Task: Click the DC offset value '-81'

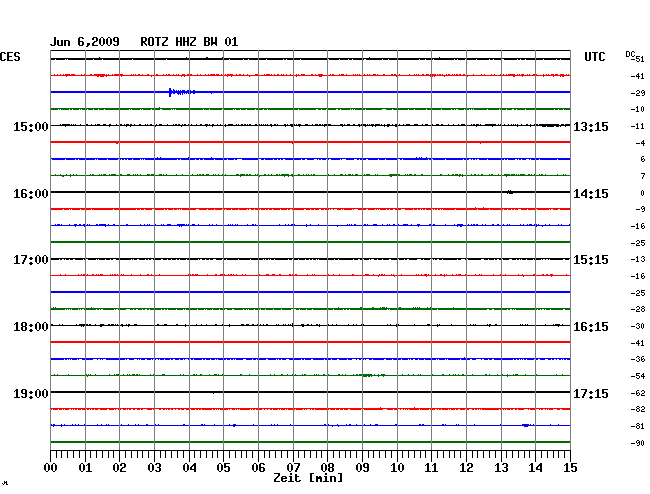Action: click(638, 426)
